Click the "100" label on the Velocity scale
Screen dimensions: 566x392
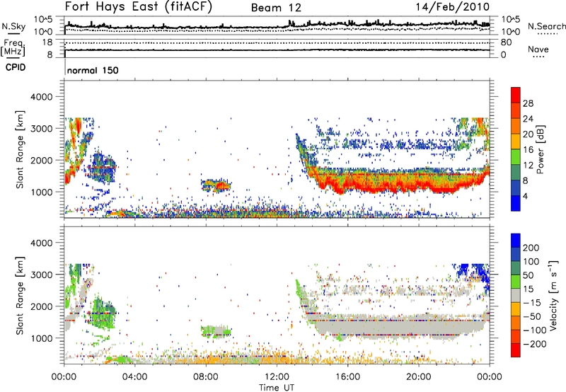click(531, 261)
